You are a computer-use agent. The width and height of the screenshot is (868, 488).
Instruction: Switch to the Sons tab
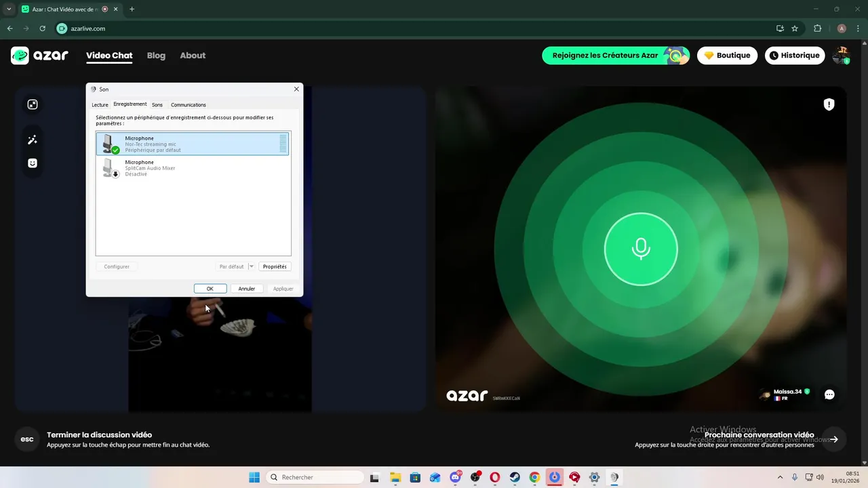tap(157, 105)
